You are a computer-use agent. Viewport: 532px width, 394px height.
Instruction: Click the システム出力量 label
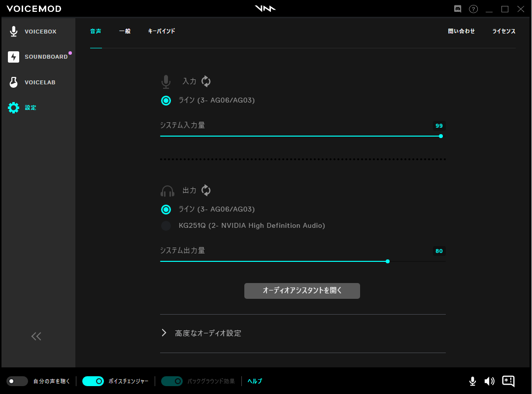coord(183,251)
